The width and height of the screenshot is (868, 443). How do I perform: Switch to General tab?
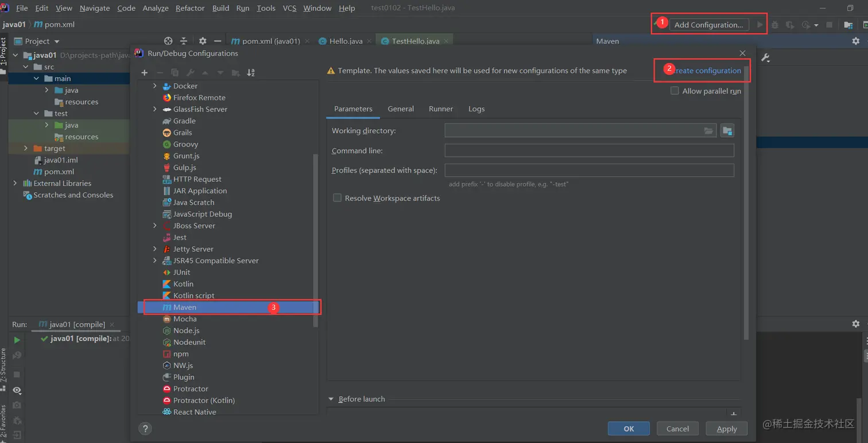(401, 109)
